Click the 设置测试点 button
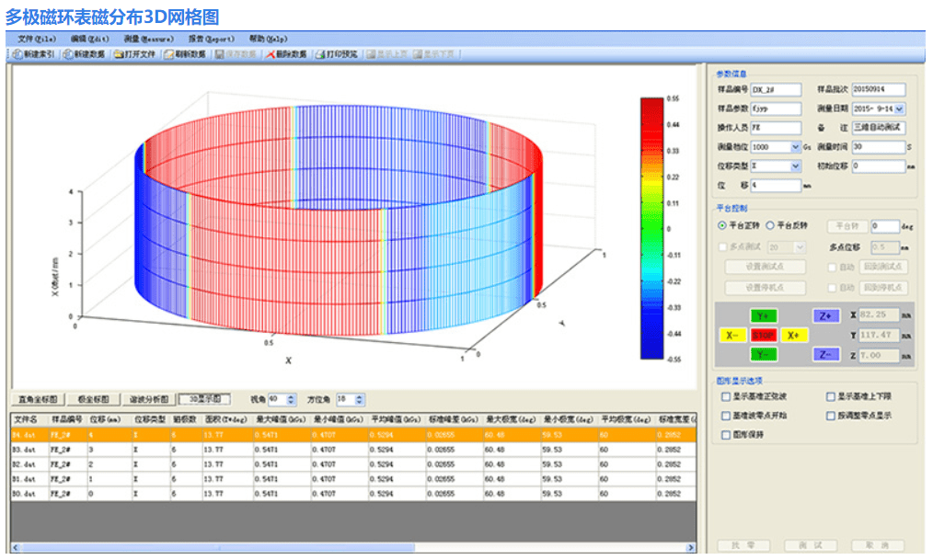This screenshot has height=560, width=933. pos(765,267)
